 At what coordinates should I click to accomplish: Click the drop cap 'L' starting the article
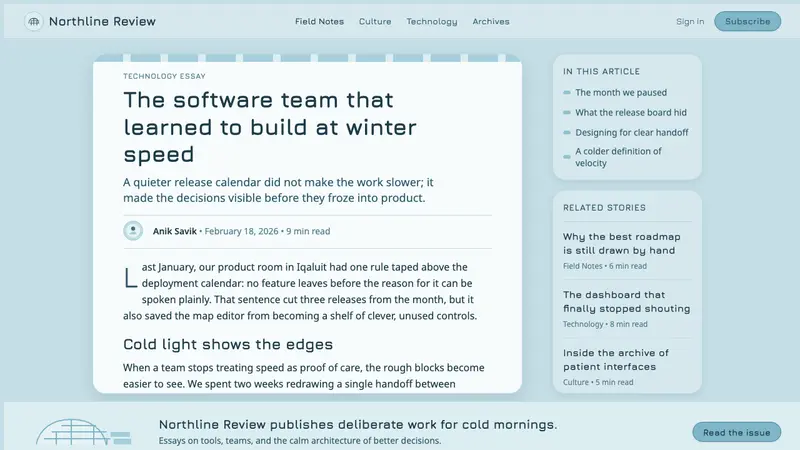click(x=131, y=279)
